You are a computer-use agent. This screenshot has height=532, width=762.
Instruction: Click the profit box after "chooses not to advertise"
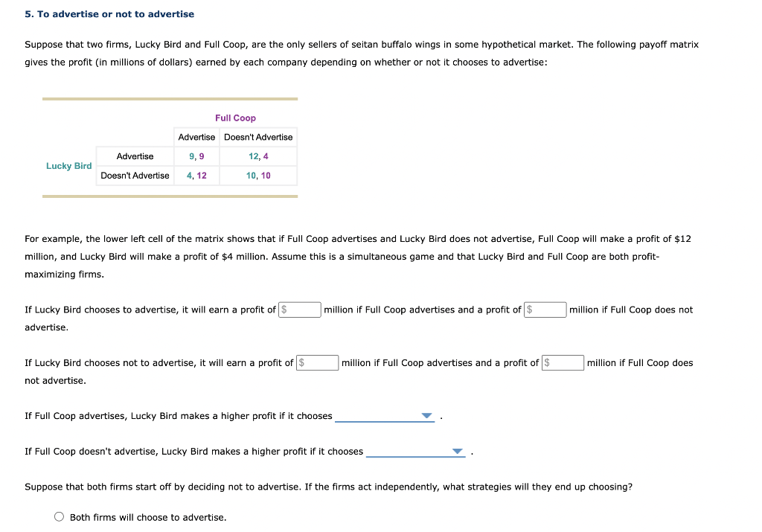(318, 362)
